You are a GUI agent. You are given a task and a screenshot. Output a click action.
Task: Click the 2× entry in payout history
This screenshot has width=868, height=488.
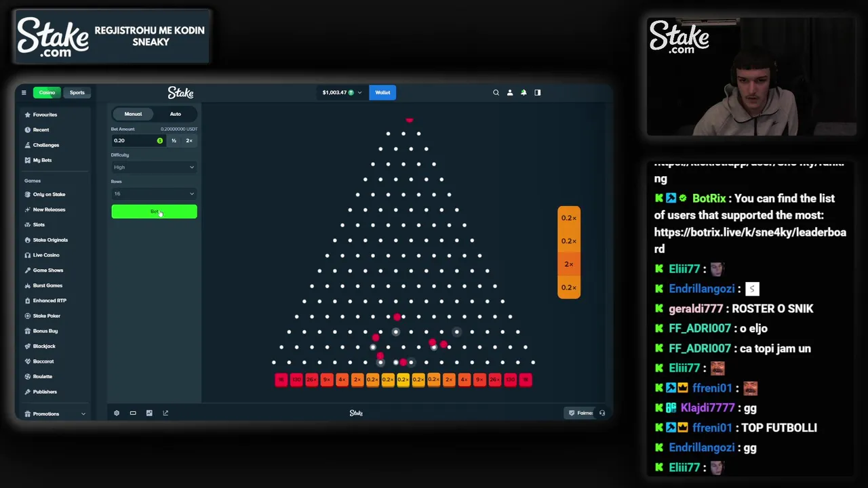coord(569,264)
